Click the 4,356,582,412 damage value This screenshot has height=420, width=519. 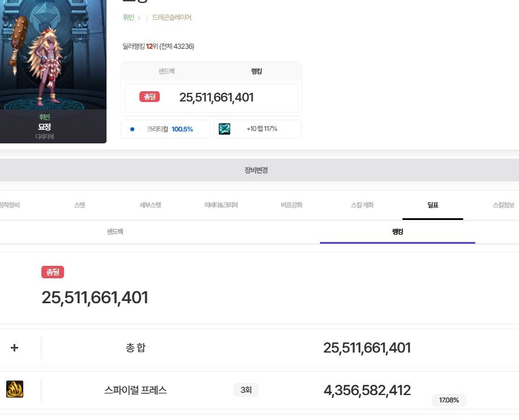[367, 390]
